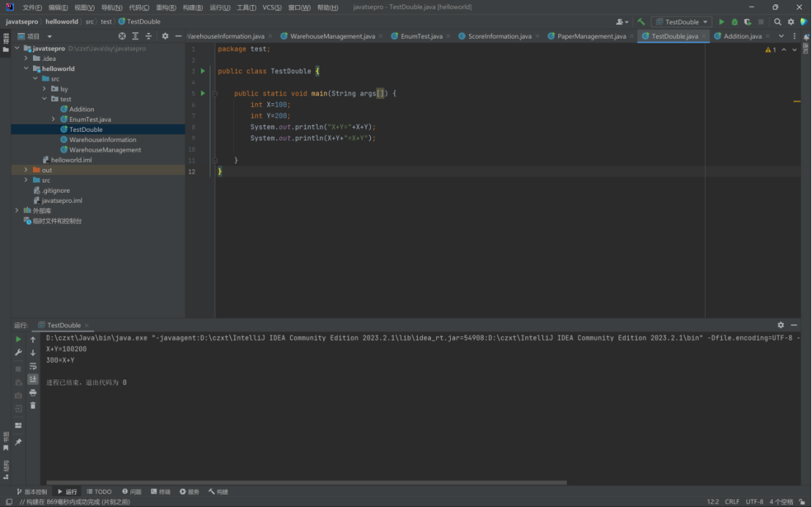
Task: Switch to WarehouseManagement.java editor tab
Action: tap(332, 36)
